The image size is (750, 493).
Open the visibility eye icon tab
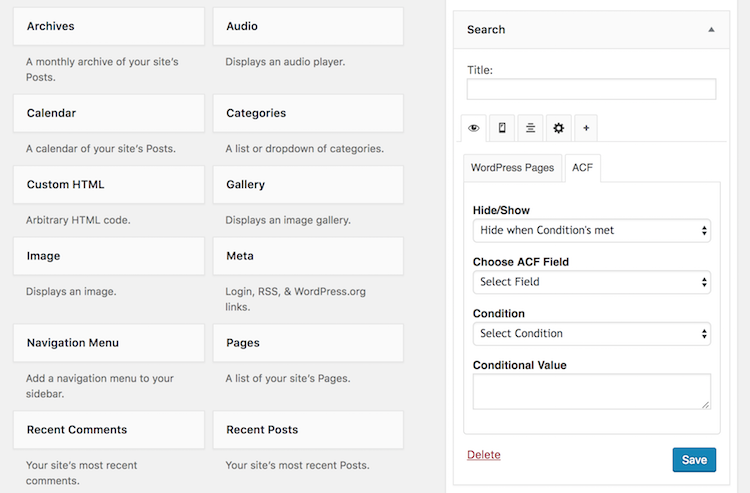[x=473, y=128]
